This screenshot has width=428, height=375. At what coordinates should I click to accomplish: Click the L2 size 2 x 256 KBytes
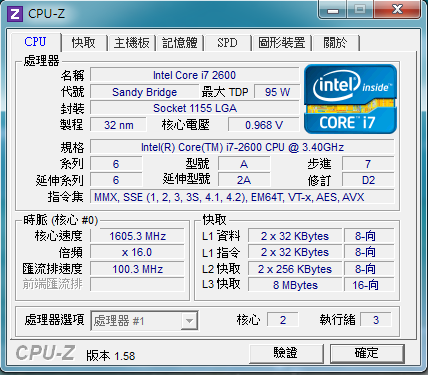click(295, 269)
